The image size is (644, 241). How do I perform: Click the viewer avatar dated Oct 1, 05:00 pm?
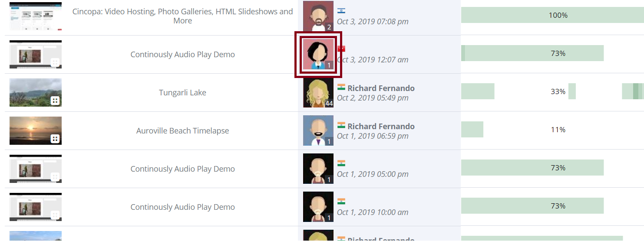click(318, 169)
